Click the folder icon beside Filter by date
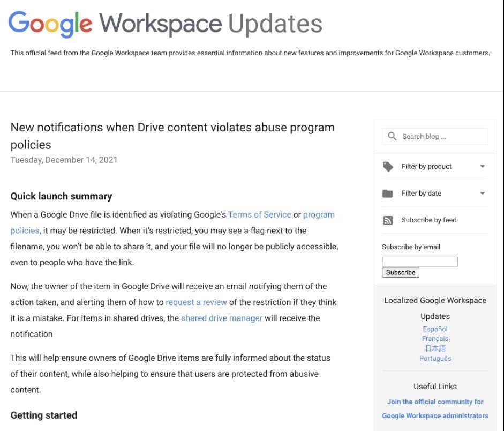Viewport: 504px width, 431px height. click(388, 194)
